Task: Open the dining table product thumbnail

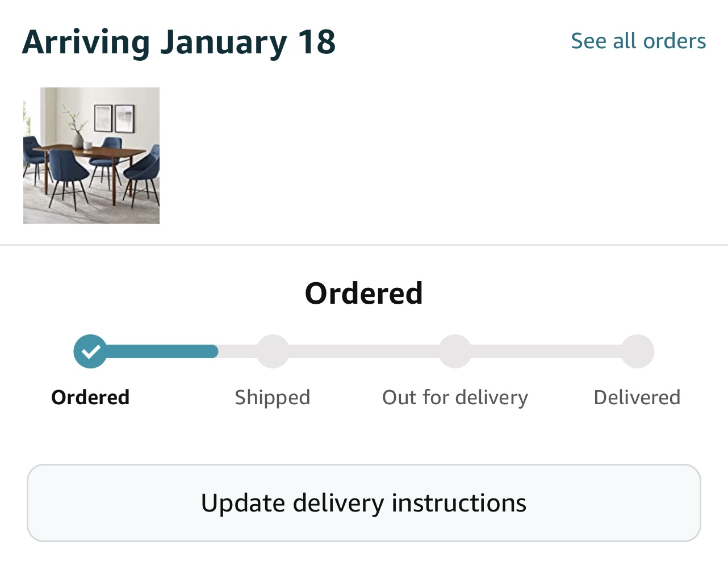Action: click(x=91, y=156)
